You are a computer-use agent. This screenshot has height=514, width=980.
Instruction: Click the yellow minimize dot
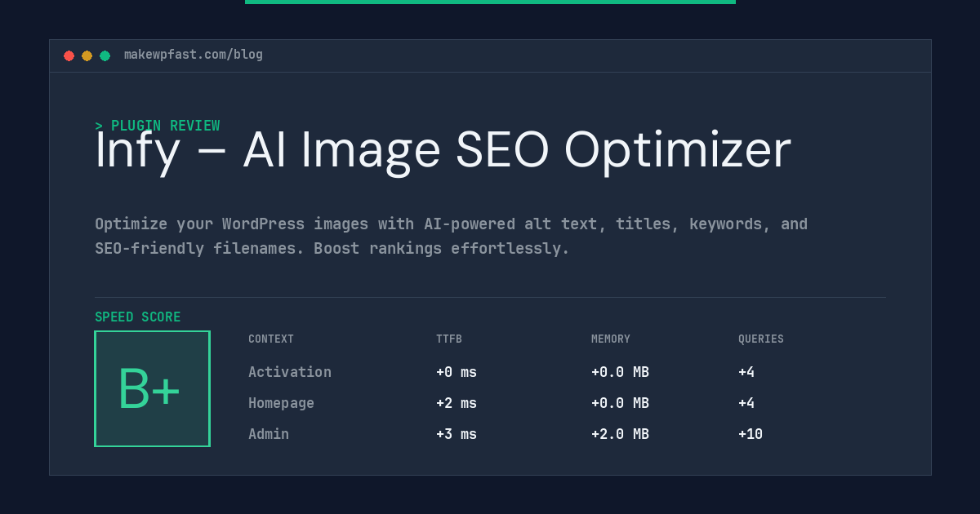[x=87, y=55]
